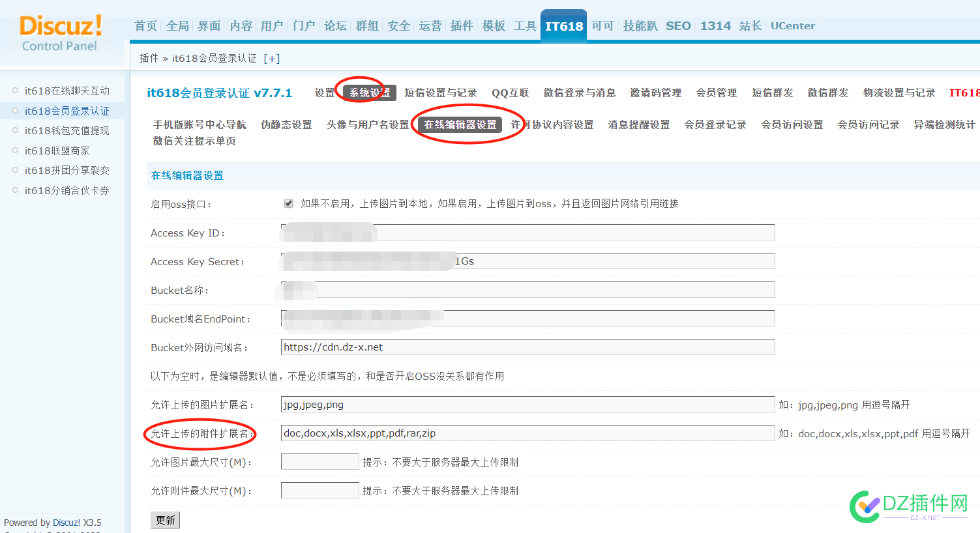Focus the 允许附件最大尺寸(M) field
This screenshot has height=533, width=980.
click(320, 491)
